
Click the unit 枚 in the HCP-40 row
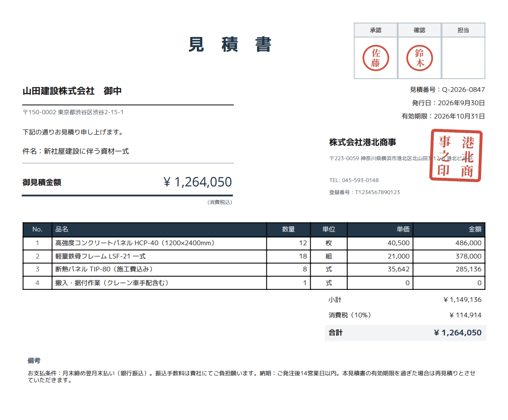[x=328, y=243]
